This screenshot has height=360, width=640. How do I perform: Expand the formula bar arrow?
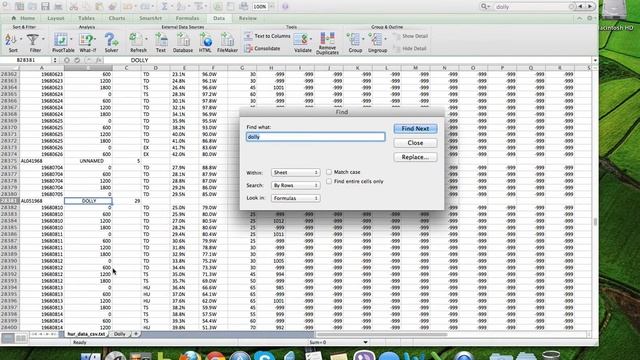pyautogui.click(x=595, y=60)
